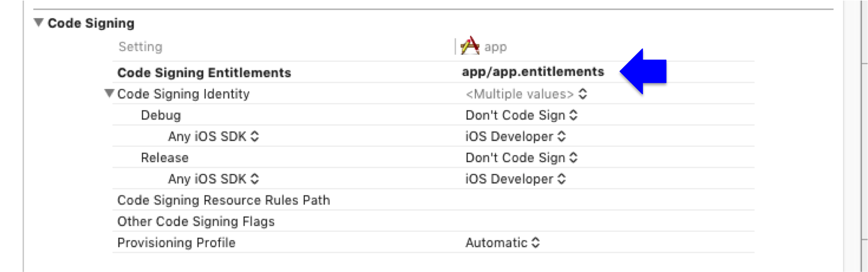Select the Debug configuration row label
The height and width of the screenshot is (272, 868).
[161, 116]
